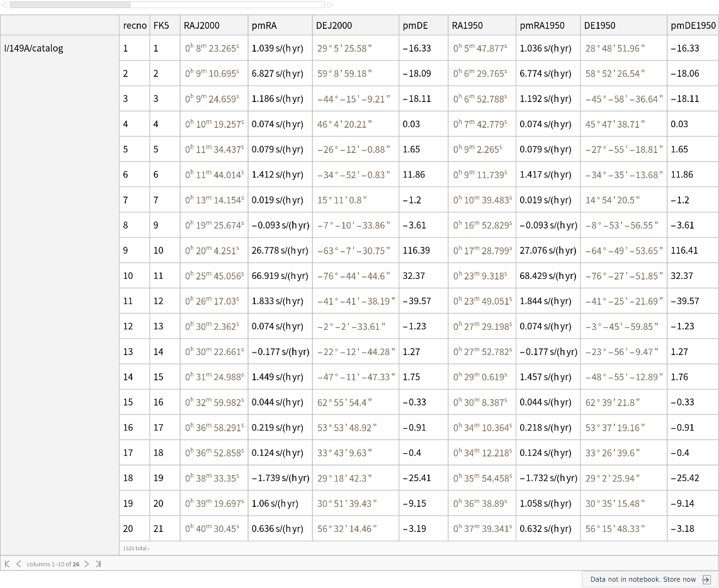Click the pmRA value 66.919 s/(h yr)
This screenshot has height=588, width=719.
coord(280,276)
